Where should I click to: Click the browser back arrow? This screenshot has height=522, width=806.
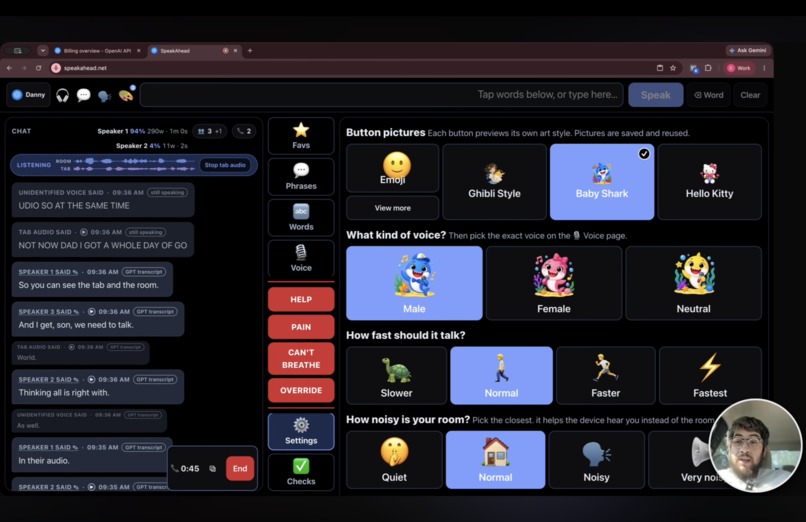click(x=9, y=68)
